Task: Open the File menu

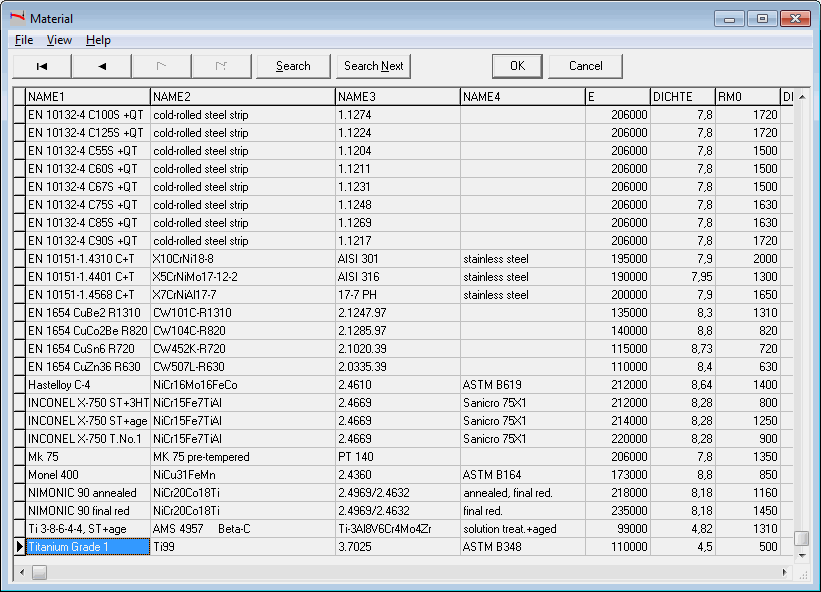Action: click(x=24, y=40)
